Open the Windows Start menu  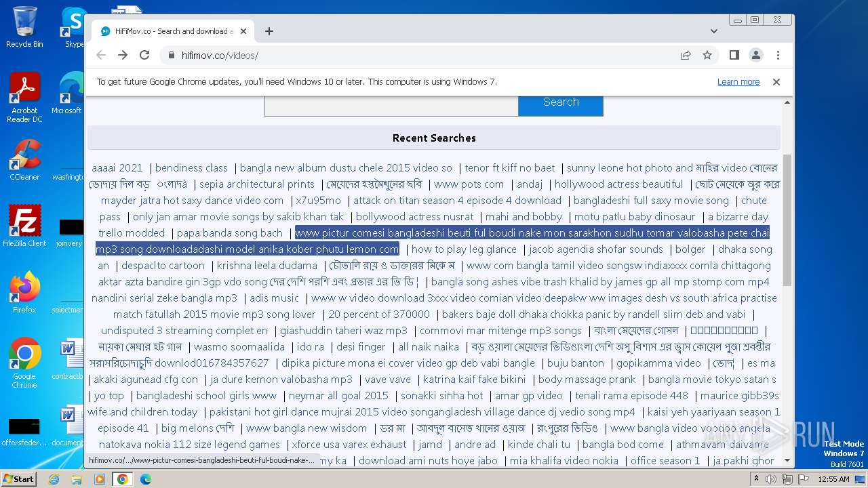tap(18, 479)
